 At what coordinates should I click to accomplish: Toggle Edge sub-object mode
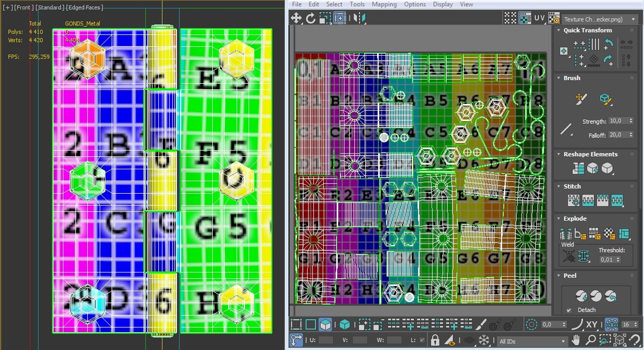pos(311,324)
